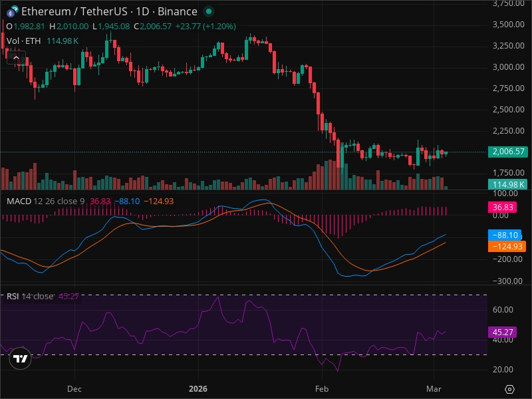
Task: Click the 3,000.00 price scale label
Action: click(x=509, y=67)
